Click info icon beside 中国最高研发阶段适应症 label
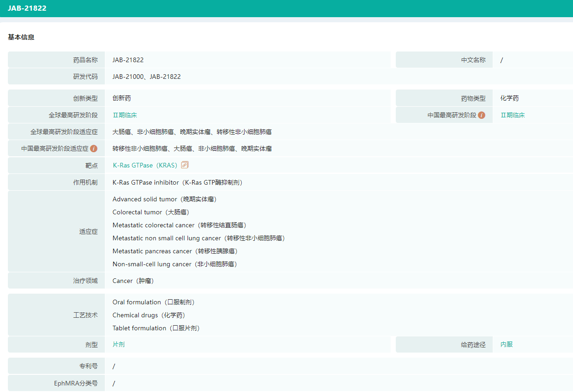This screenshot has height=392, width=573. click(94, 148)
